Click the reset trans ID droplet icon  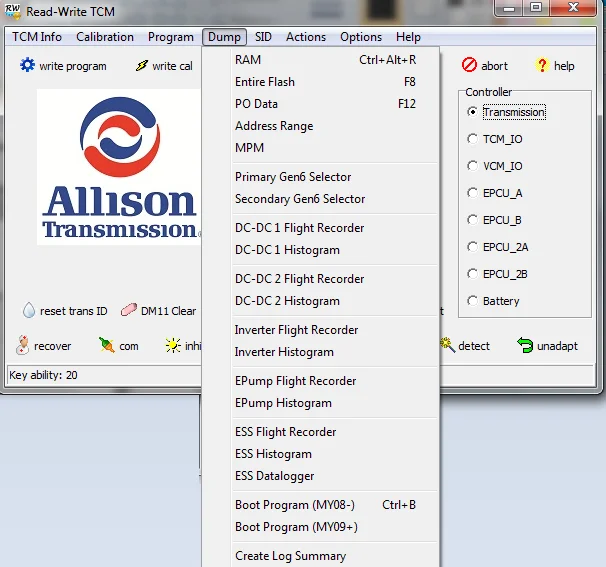29,310
